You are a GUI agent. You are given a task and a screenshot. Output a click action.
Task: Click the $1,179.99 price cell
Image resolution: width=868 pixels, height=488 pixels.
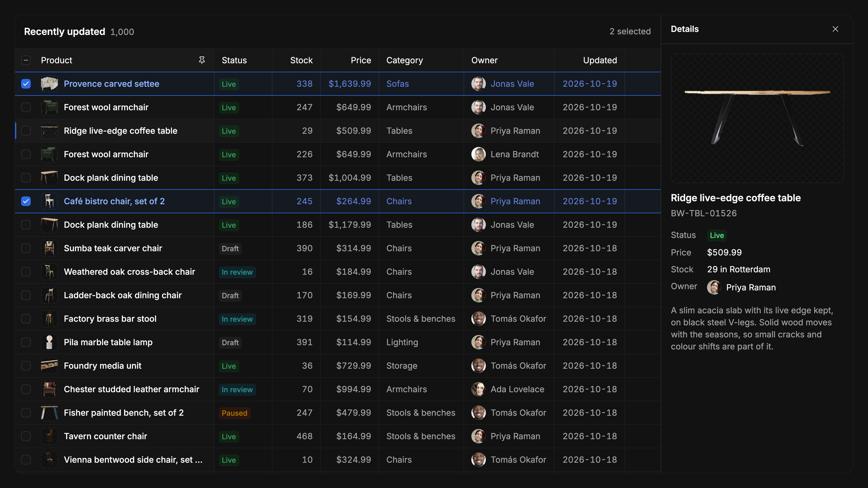tap(350, 225)
